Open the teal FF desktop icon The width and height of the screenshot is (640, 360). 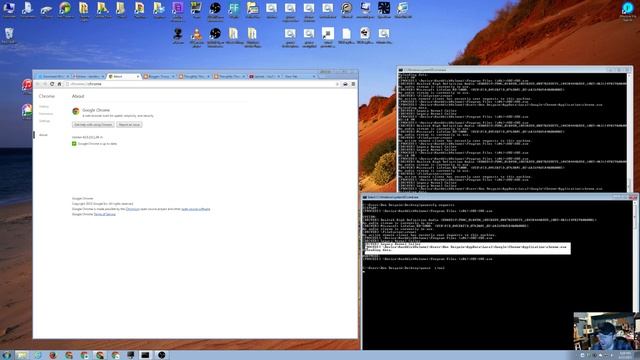click(234, 9)
